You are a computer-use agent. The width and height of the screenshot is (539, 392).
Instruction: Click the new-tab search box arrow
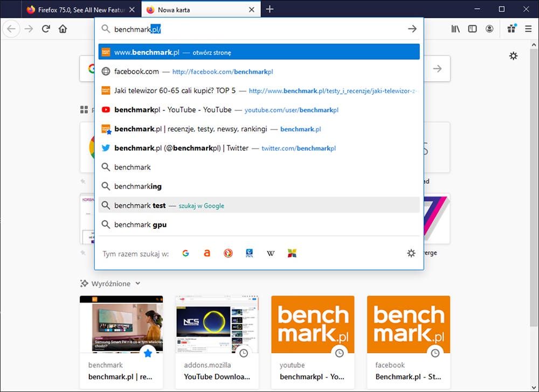437,68
